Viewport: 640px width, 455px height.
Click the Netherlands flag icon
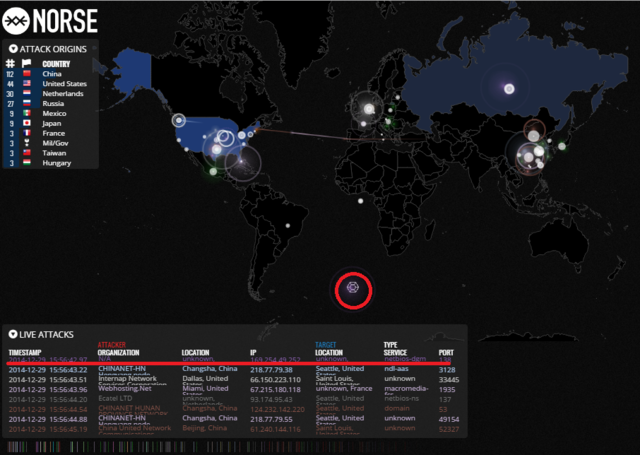[x=27, y=93]
